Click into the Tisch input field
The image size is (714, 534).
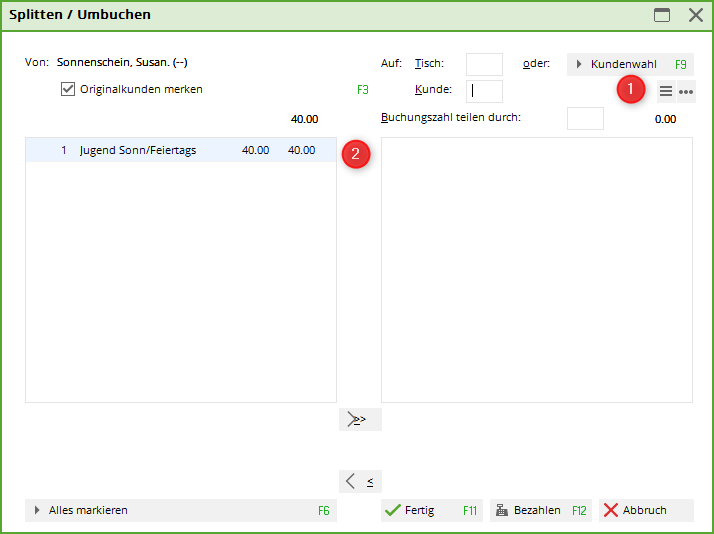click(484, 64)
